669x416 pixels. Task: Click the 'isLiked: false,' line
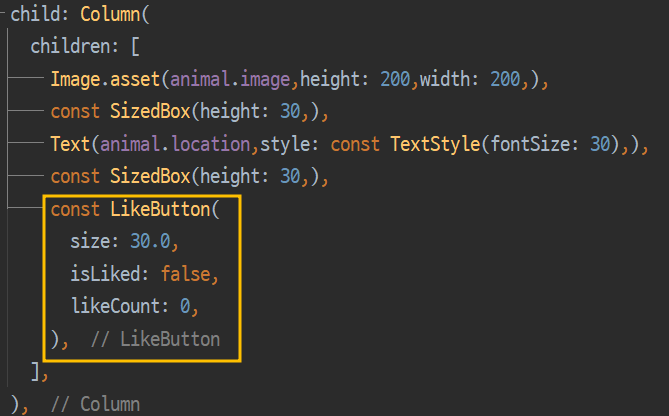[145, 274]
